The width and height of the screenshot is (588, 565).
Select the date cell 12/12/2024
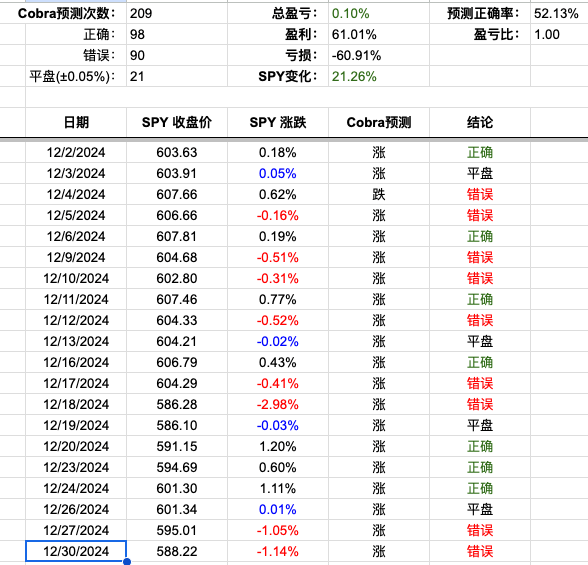(x=76, y=320)
